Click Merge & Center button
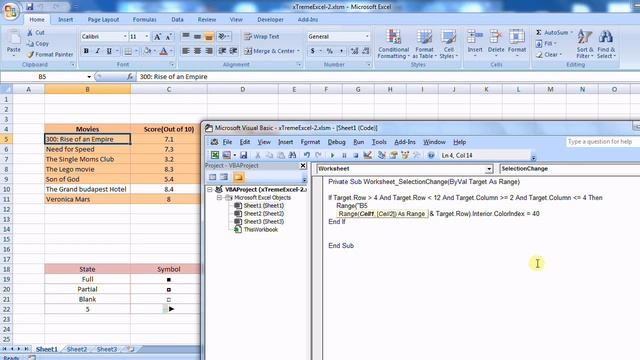 pyautogui.click(x=271, y=51)
